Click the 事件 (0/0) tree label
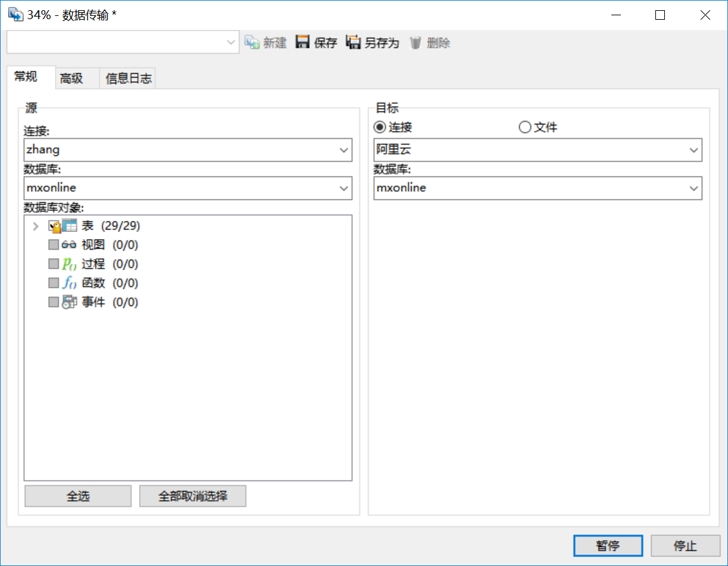The width and height of the screenshot is (728, 566). 110,302
